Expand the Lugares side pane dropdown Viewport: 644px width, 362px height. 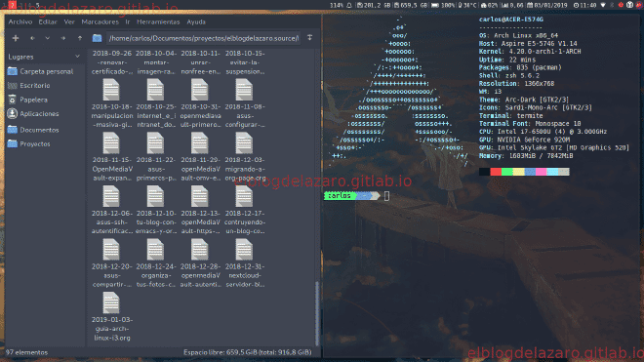78,57
